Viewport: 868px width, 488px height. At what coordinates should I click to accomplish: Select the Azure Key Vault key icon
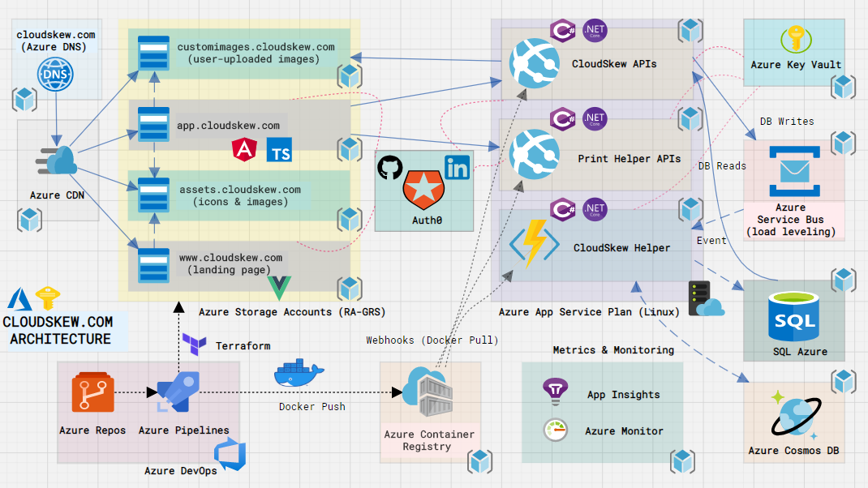(796, 39)
